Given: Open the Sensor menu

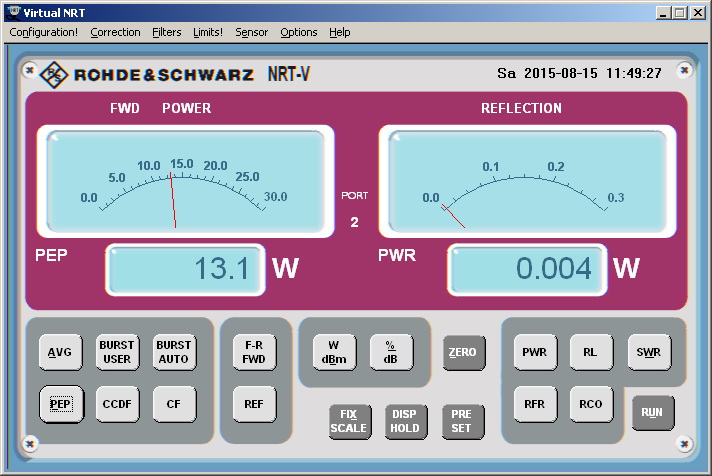Looking at the screenshot, I should (x=252, y=32).
